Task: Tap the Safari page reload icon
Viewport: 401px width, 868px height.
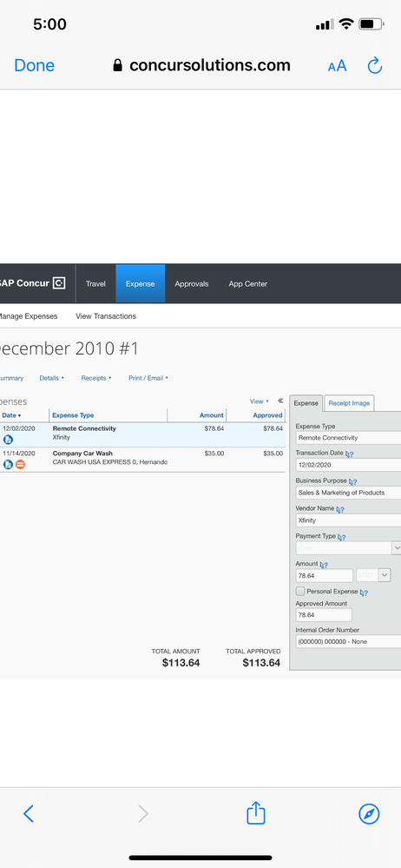Action: pyautogui.click(x=375, y=66)
